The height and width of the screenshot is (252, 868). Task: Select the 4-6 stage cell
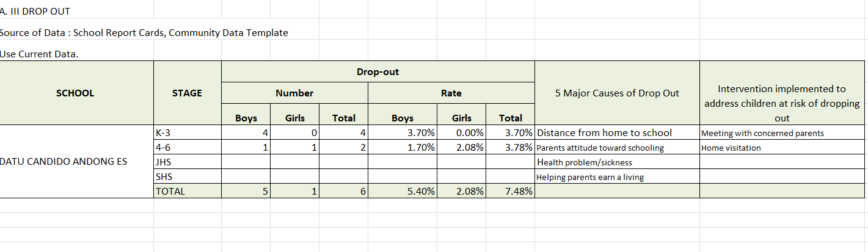[188, 148]
